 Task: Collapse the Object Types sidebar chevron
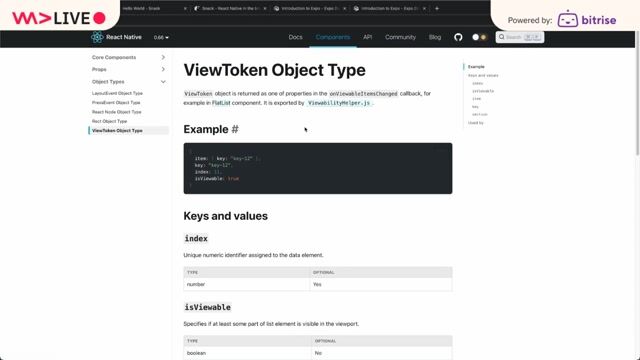(x=163, y=82)
